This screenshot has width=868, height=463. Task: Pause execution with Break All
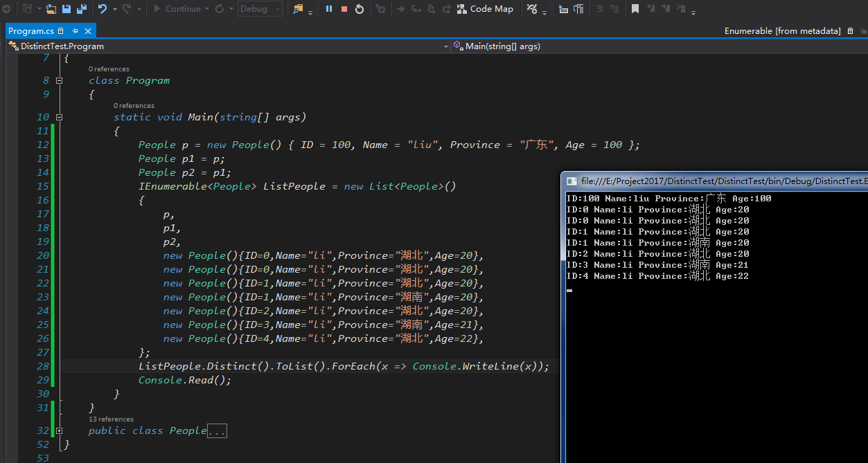point(330,9)
